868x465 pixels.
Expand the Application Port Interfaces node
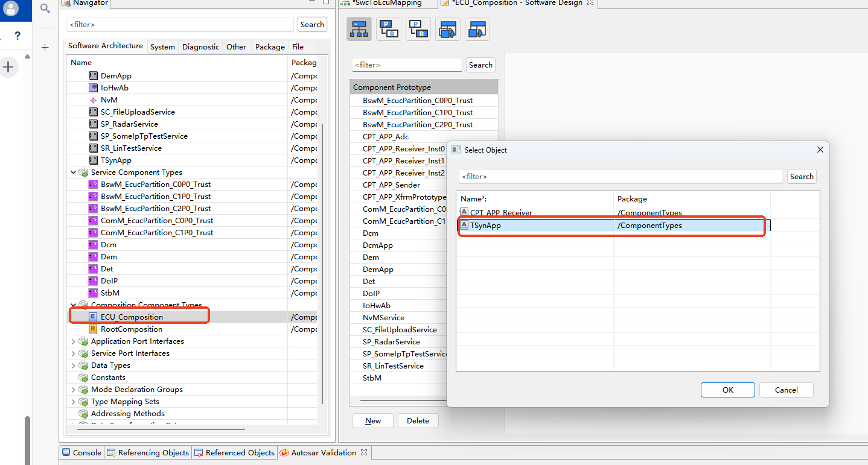pos(74,341)
